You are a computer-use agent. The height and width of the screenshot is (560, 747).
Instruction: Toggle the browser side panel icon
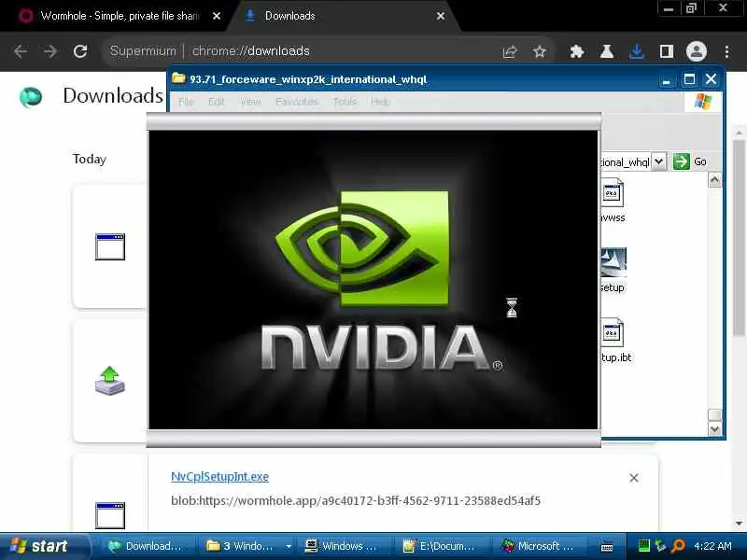click(667, 51)
